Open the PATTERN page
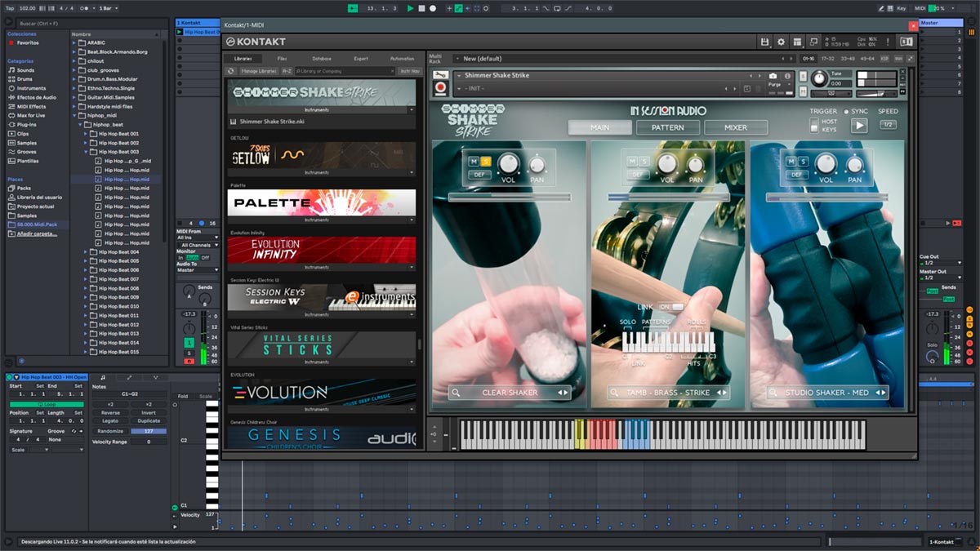 pos(668,127)
